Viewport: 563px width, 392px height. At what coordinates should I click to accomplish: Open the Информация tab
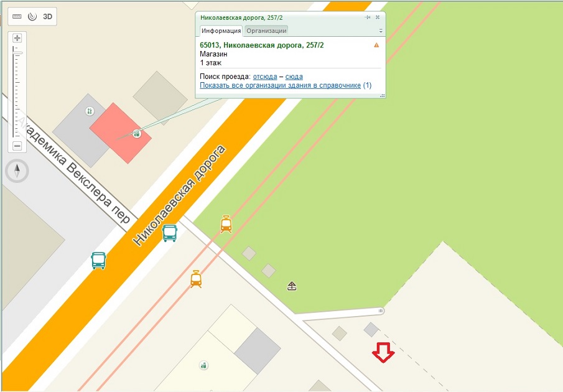pos(220,30)
